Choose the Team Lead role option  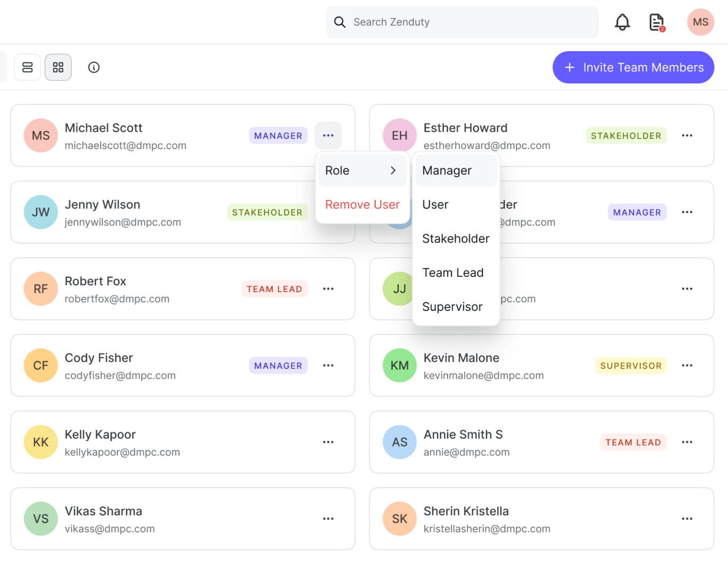pyautogui.click(x=452, y=273)
